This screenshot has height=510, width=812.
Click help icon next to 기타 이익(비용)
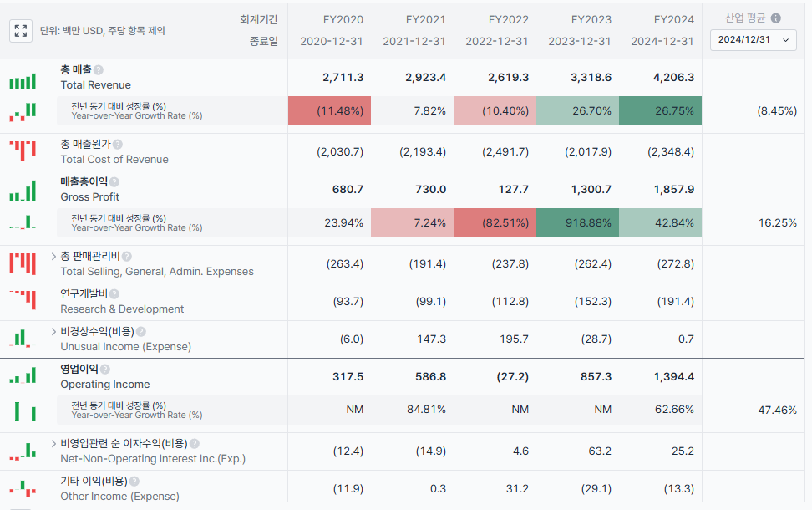pyautogui.click(x=134, y=482)
